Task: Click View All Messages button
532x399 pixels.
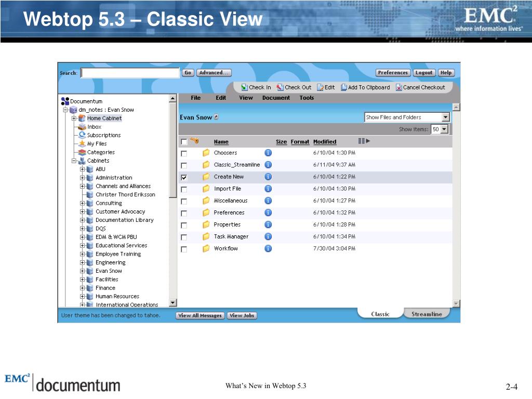Action: (x=200, y=315)
